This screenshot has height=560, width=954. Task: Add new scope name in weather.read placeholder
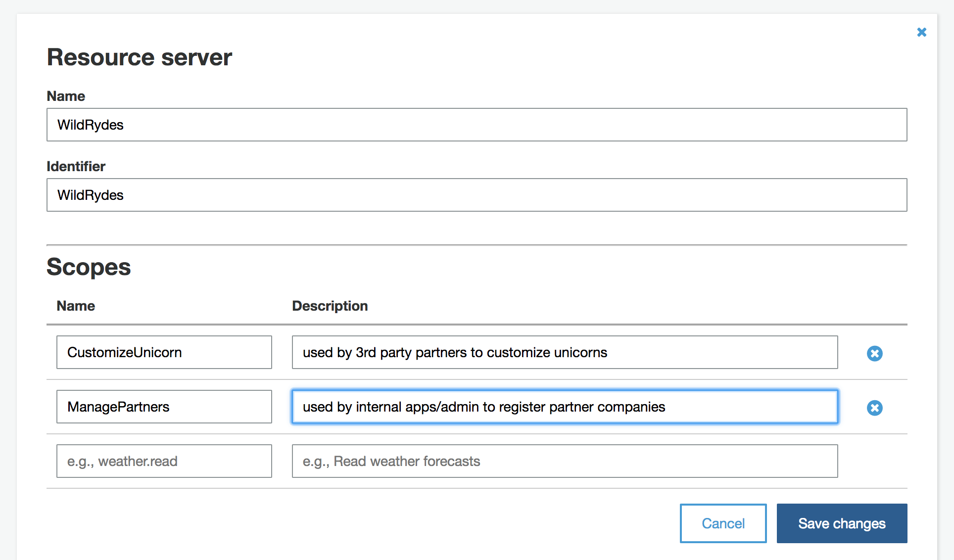tap(164, 461)
